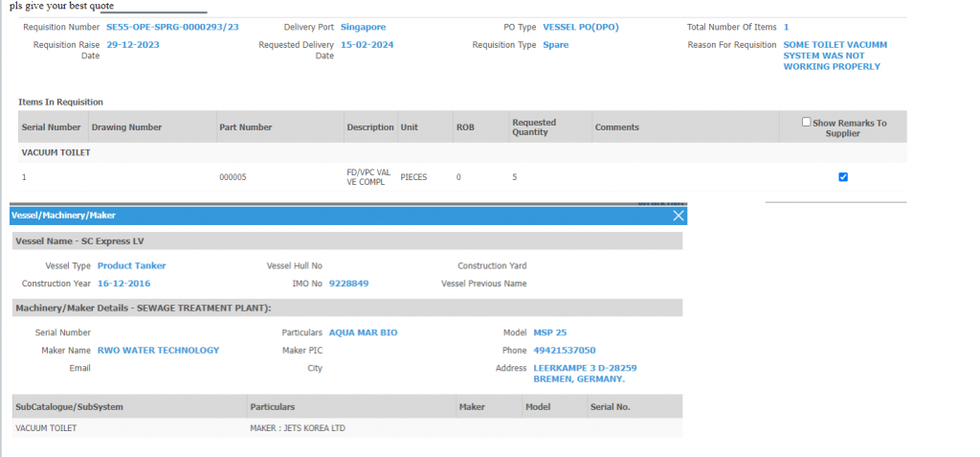Open the Product Tanker vessel type

pyautogui.click(x=131, y=265)
